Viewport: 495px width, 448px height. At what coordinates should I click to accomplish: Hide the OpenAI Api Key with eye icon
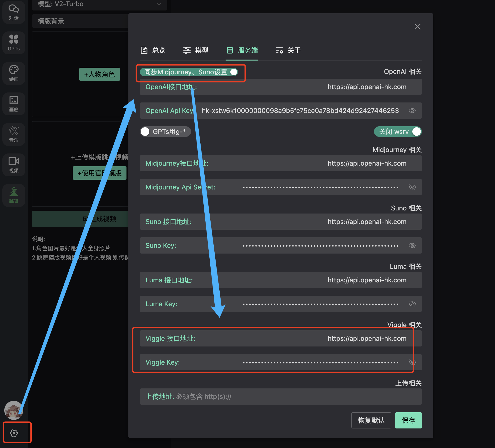(x=412, y=111)
